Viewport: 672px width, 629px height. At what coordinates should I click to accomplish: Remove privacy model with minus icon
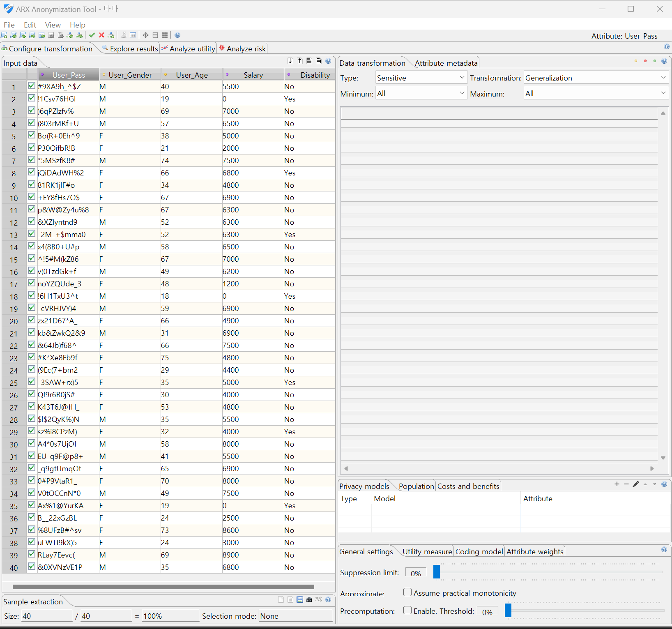626,484
